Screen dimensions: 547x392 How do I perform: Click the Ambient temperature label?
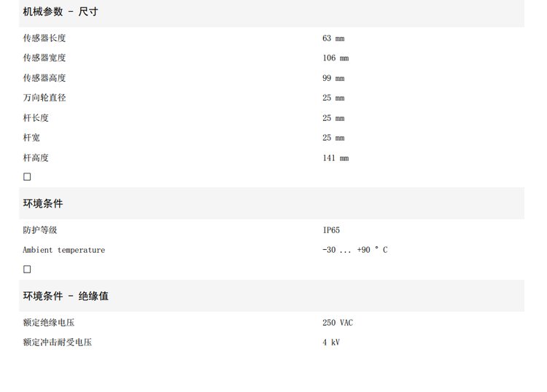[x=64, y=250]
